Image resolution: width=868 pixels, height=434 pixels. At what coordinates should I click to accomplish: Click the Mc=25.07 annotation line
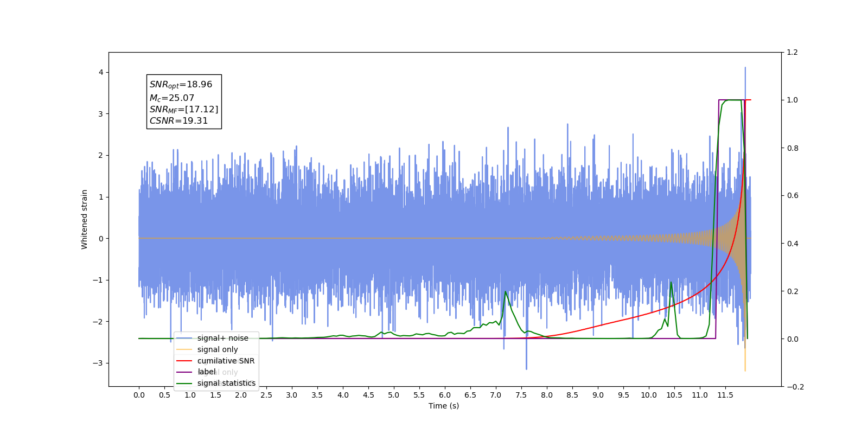171,98
